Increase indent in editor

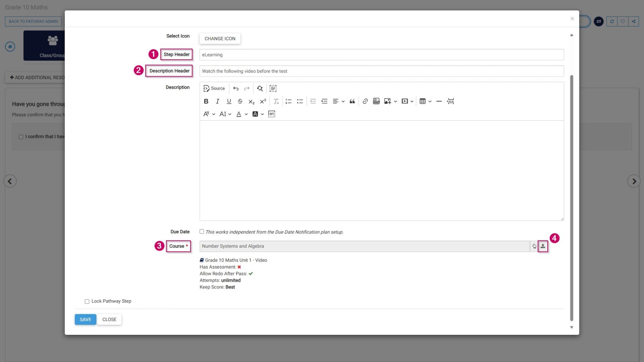(324, 102)
